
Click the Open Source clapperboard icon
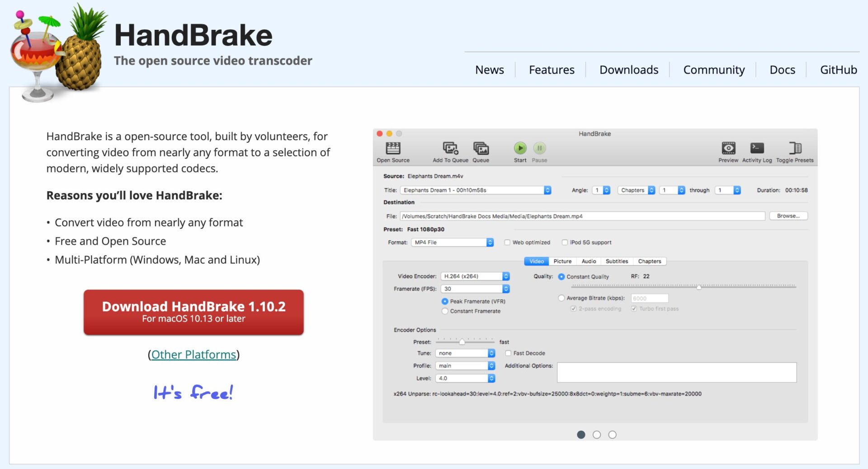pyautogui.click(x=393, y=148)
